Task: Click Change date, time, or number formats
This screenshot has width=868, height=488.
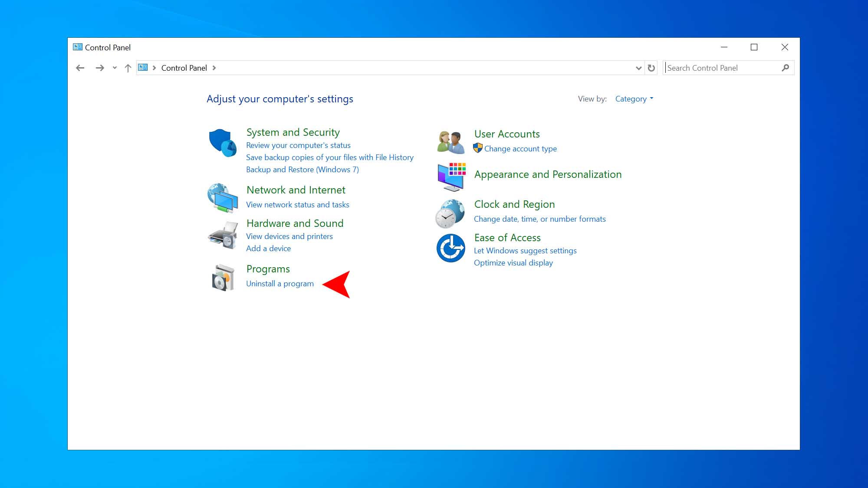Action: click(x=540, y=219)
